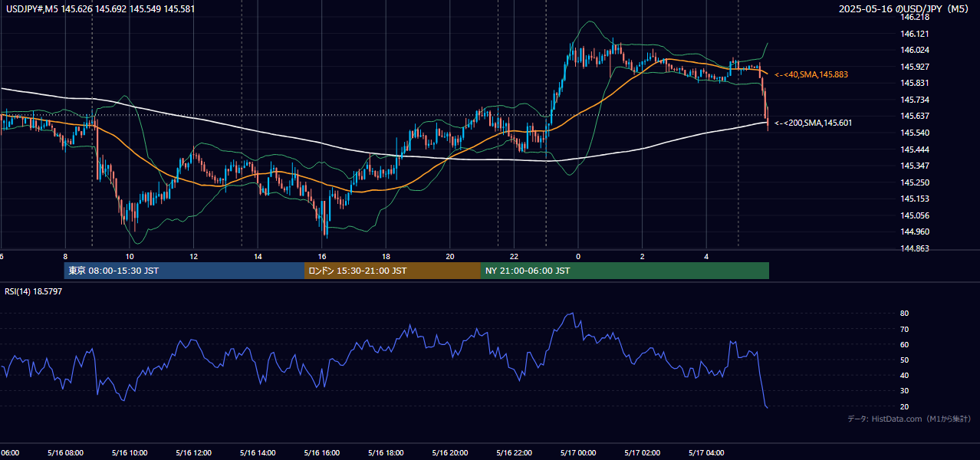Click RSI axis level 40
This screenshot has width=980, height=460.
click(905, 376)
